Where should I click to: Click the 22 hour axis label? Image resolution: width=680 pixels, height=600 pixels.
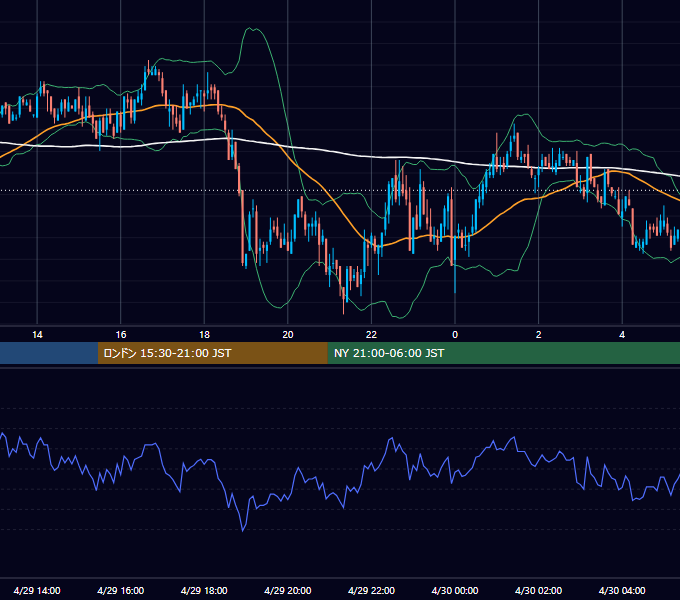371,335
